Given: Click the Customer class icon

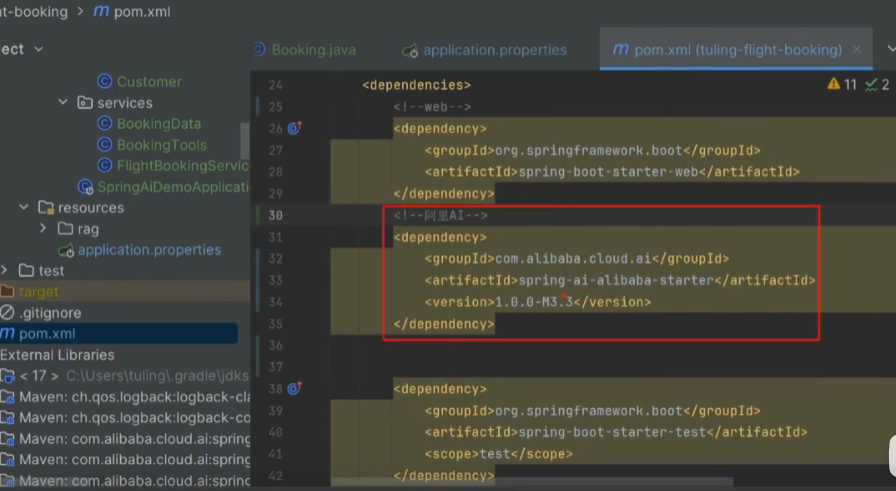Looking at the screenshot, I should [105, 81].
